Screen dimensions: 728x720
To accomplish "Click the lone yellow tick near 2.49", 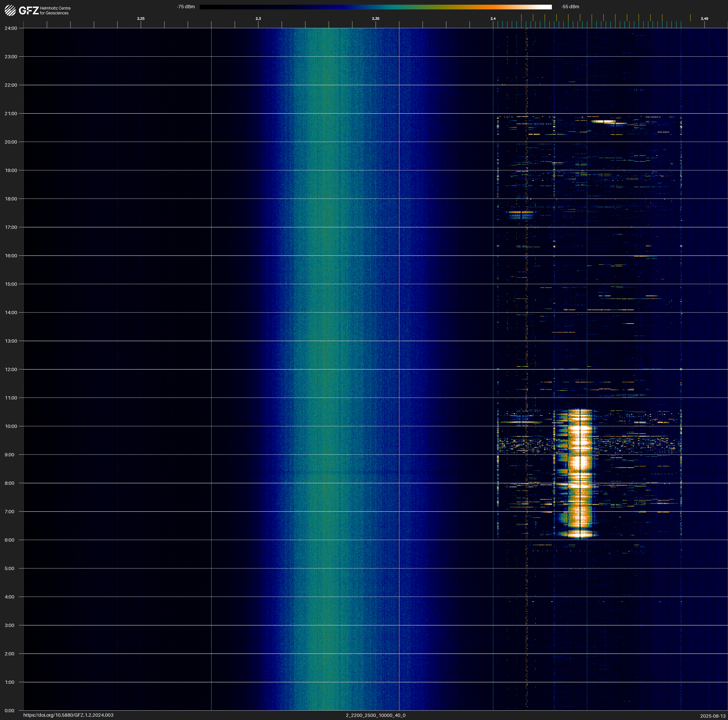I will (690, 18).
